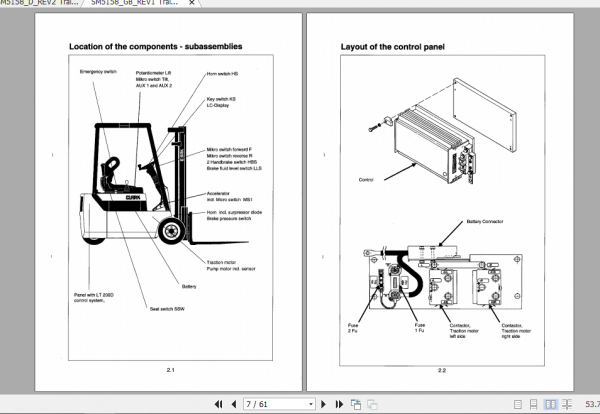Click the zoom percentage value 53.7

click(x=592, y=404)
